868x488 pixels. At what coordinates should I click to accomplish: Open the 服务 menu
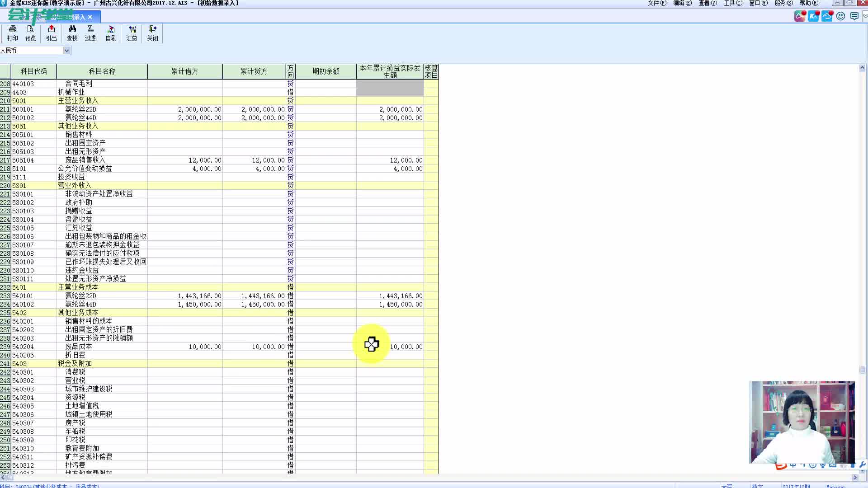coord(783,3)
